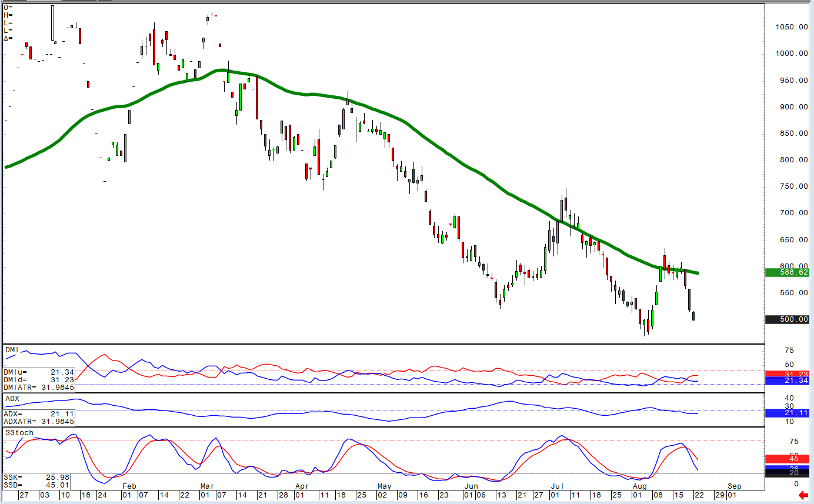Click the 1000.00 price axis label

(791, 54)
